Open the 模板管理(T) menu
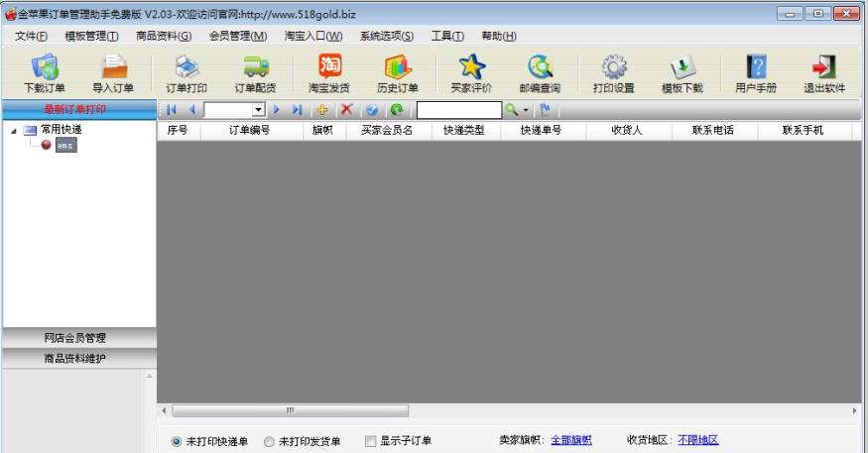Viewport: 868px width, 453px height. 91,36
